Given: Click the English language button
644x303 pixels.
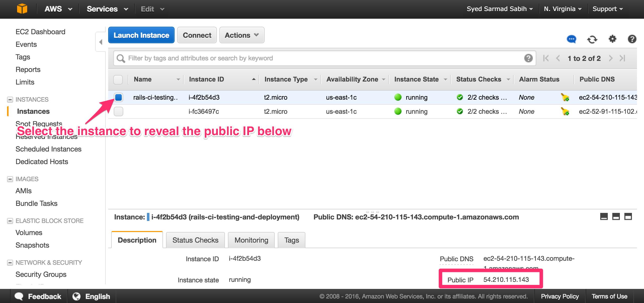Looking at the screenshot, I should tap(98, 296).
